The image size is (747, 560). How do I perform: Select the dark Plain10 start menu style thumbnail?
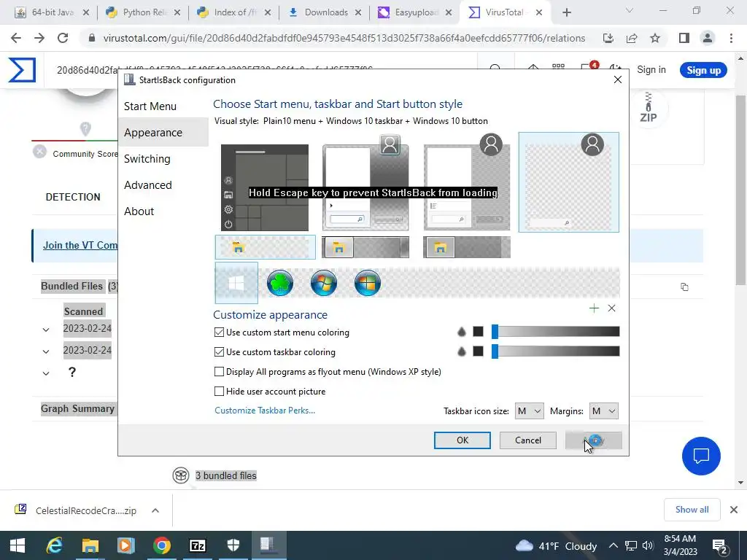tap(264, 187)
